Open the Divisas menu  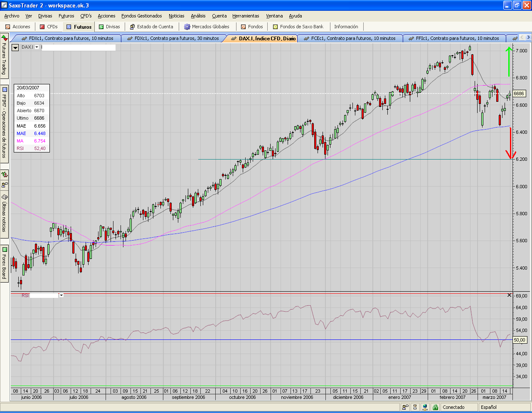click(45, 16)
